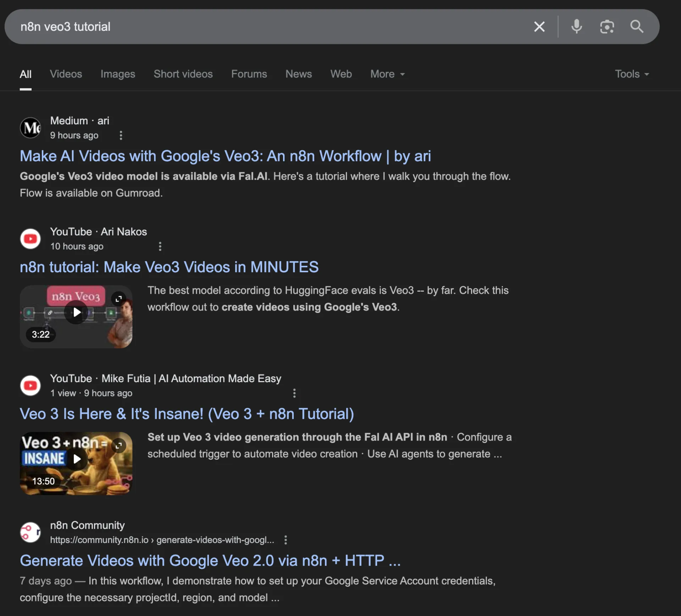Expand preview icon on n8n Veo3 thumbnail
681x616 pixels.
[118, 299]
